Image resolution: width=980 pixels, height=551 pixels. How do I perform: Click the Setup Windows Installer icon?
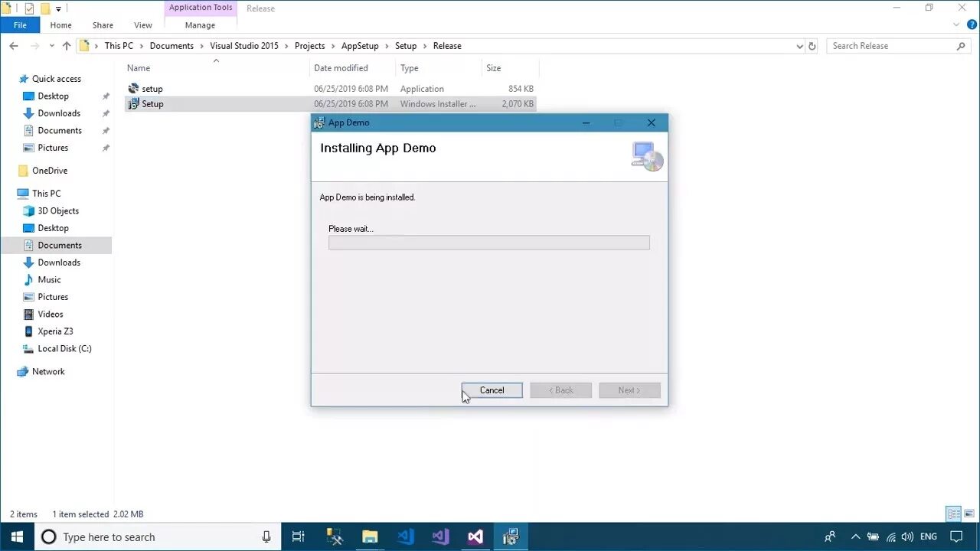(133, 103)
